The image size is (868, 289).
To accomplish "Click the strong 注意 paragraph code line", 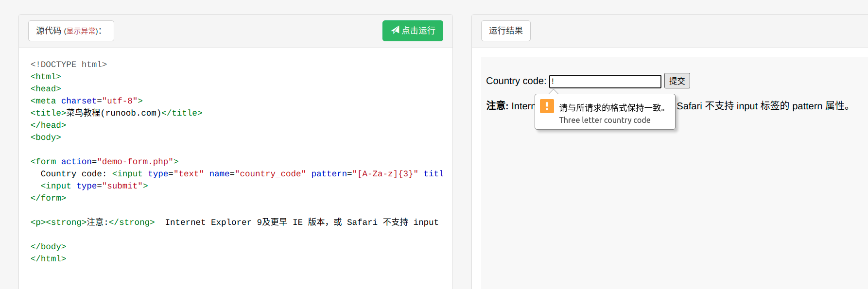I will click(x=235, y=222).
